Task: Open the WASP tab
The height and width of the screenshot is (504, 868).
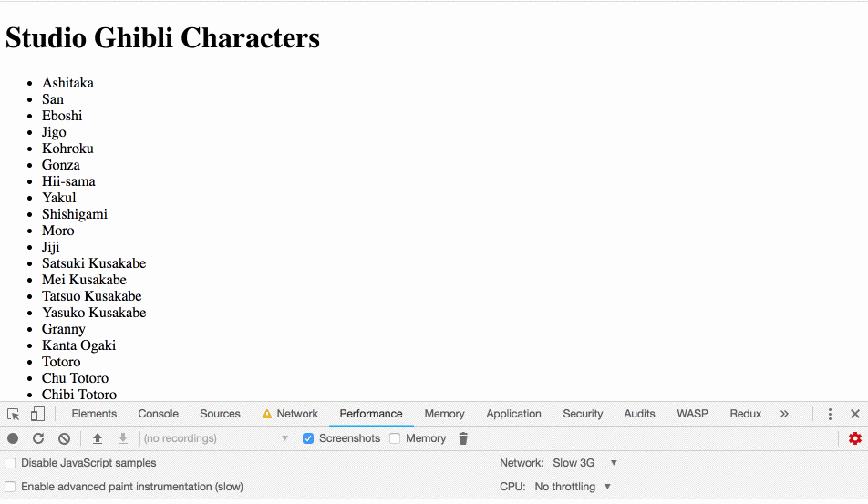Action: (693, 414)
